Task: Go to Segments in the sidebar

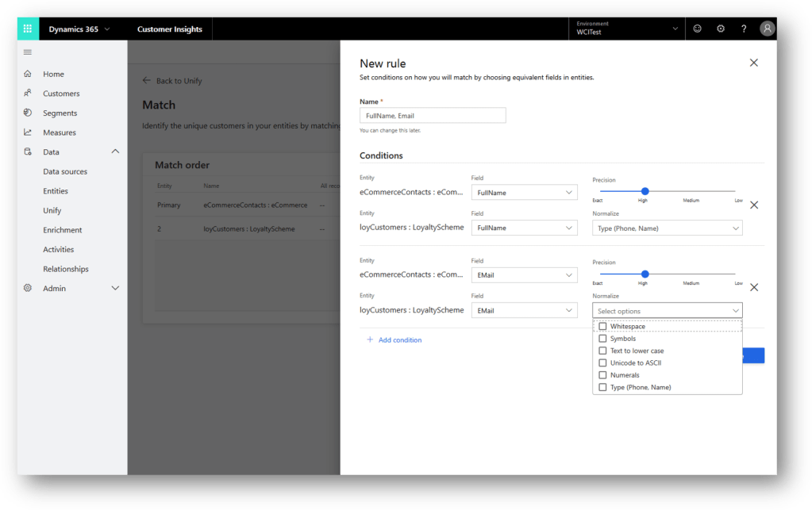Action: click(60, 113)
